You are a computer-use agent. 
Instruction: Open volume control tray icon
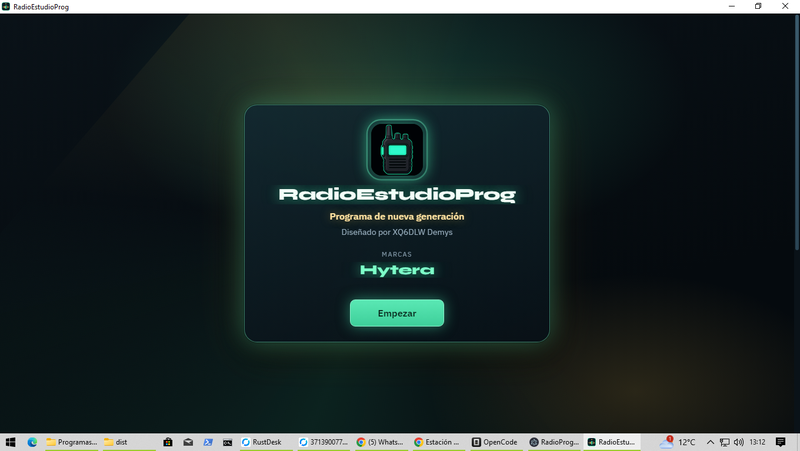(739, 442)
